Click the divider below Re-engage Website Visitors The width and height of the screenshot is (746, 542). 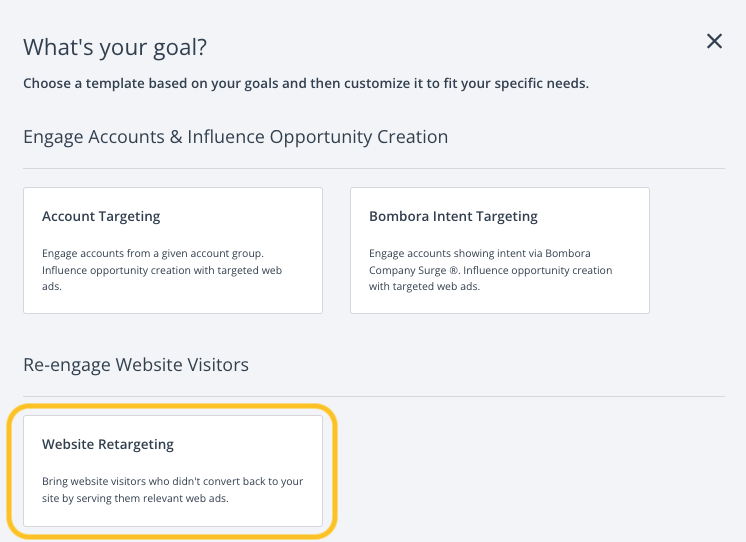pos(373,396)
